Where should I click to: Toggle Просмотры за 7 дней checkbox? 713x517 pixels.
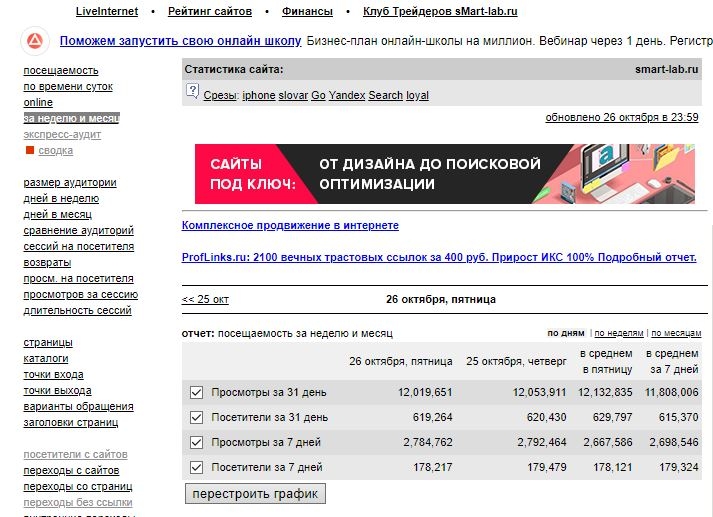click(196, 442)
